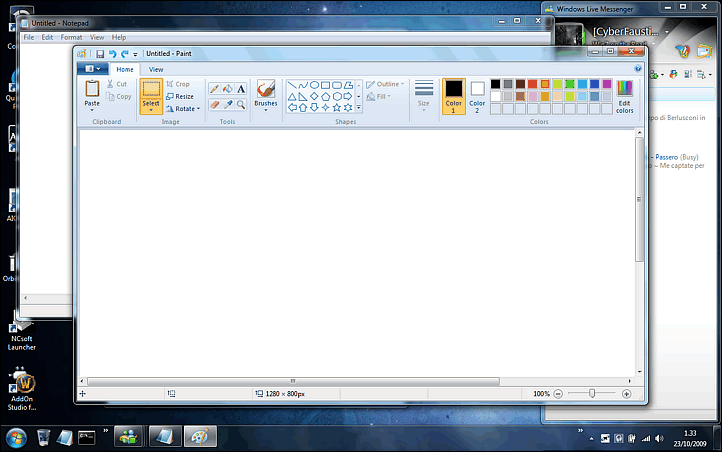Choose the Line shape
This screenshot has width=722, height=452.
pos(292,85)
